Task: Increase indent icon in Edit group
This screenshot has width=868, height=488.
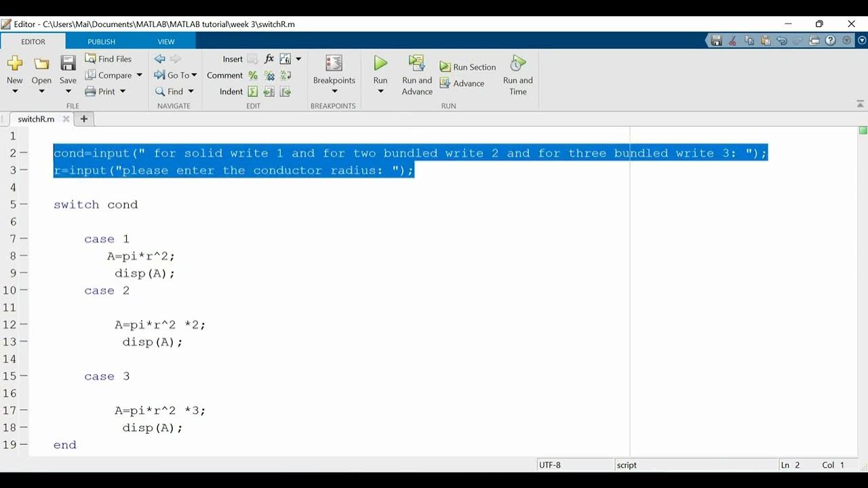Action: coord(269,91)
